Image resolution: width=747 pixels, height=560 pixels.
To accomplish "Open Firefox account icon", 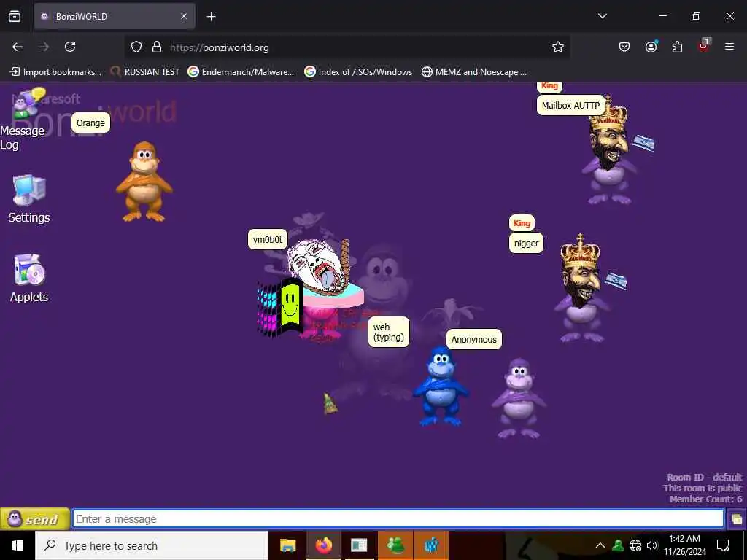I will click(x=651, y=47).
